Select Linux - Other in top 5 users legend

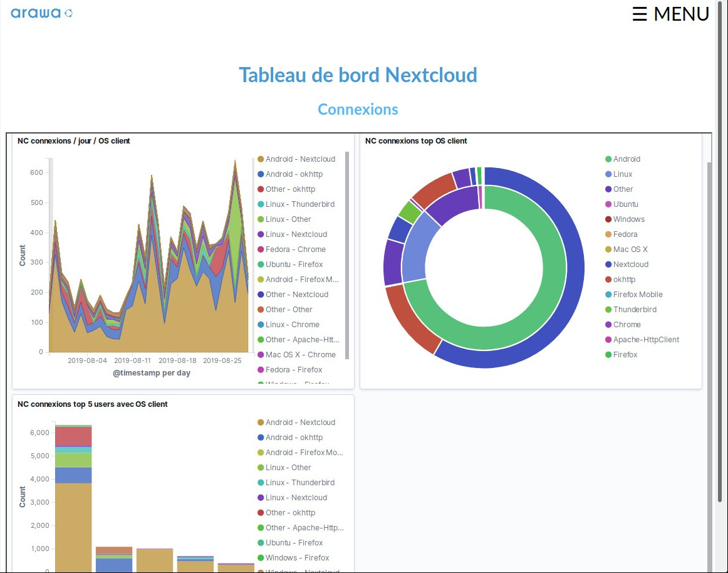[284, 468]
